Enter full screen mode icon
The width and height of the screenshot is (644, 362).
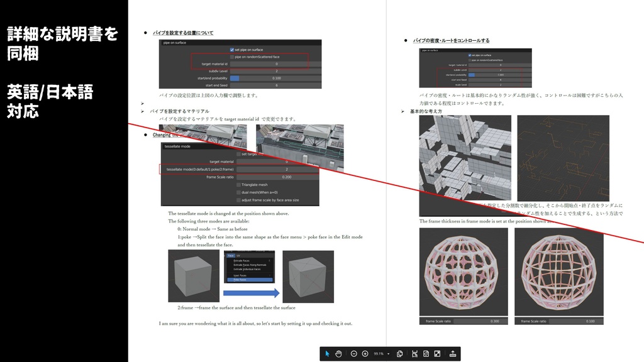438,354
